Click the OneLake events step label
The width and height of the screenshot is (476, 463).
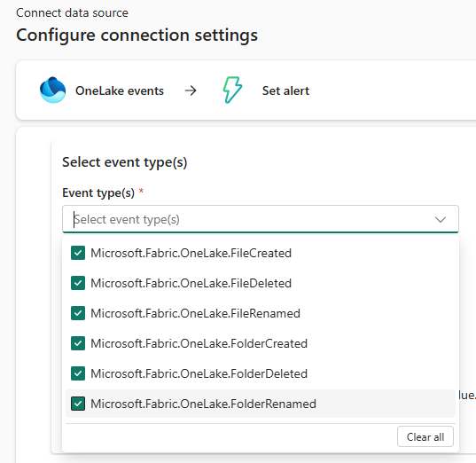[x=120, y=90]
